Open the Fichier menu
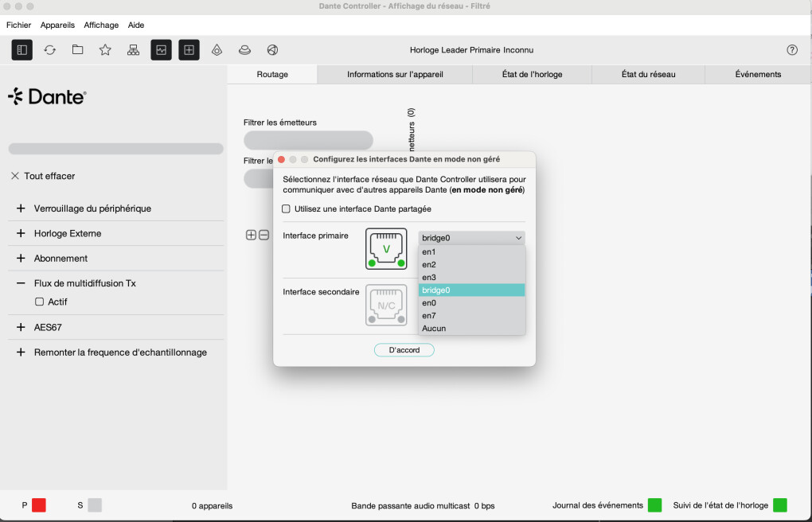Viewport: 812px width, 522px height. pos(18,25)
